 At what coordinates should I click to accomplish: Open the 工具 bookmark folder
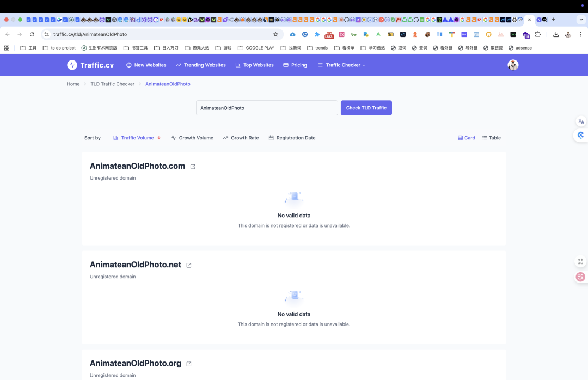28,48
